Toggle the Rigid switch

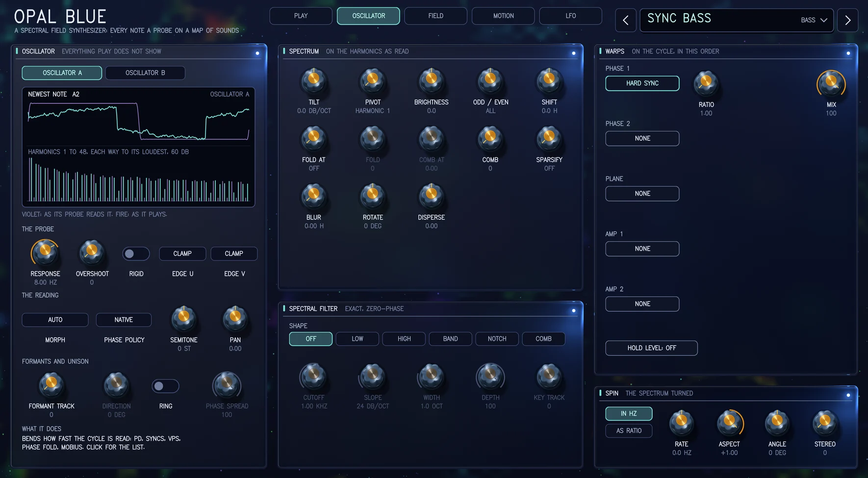coord(136,253)
